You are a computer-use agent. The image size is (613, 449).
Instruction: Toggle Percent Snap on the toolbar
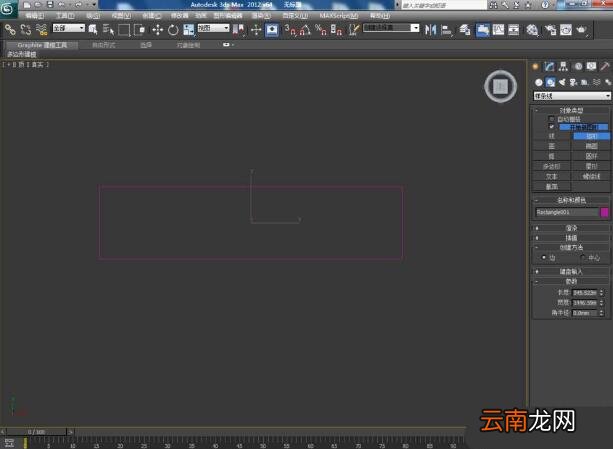(321, 30)
